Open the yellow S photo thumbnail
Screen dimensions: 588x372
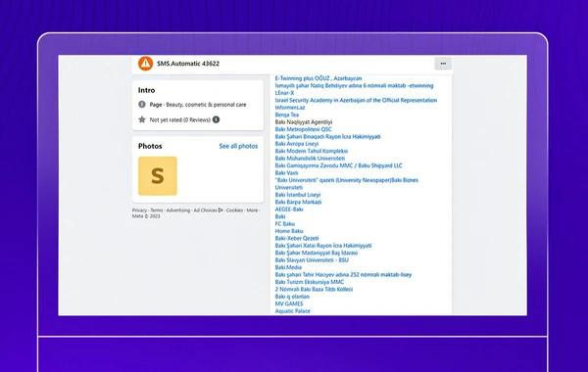(158, 176)
